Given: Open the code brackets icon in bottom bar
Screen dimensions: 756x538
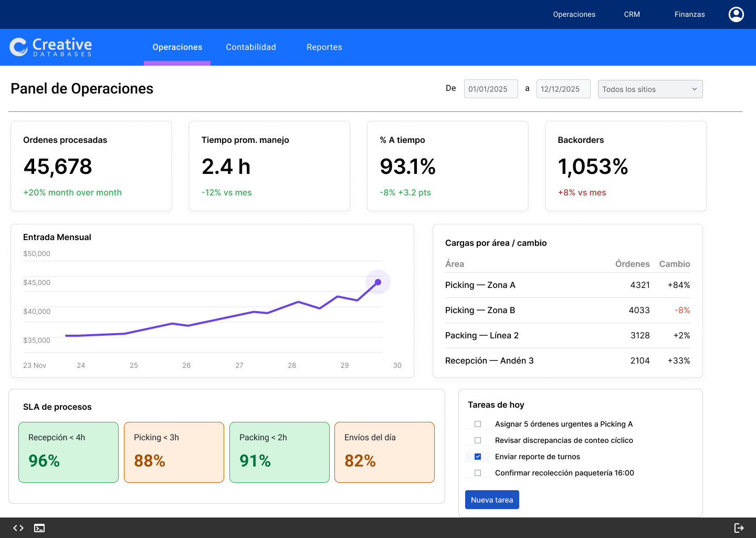Looking at the screenshot, I should click(x=18, y=528).
